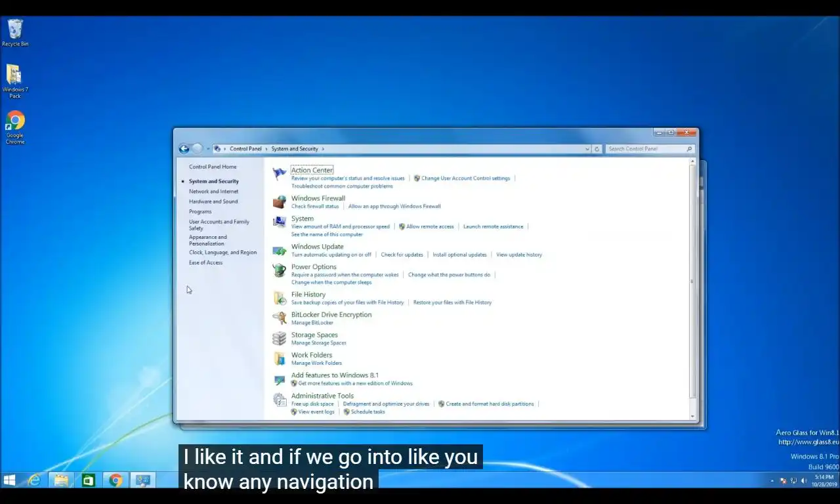Go back with the navigation arrow
The height and width of the screenshot is (504, 840).
coord(184,149)
